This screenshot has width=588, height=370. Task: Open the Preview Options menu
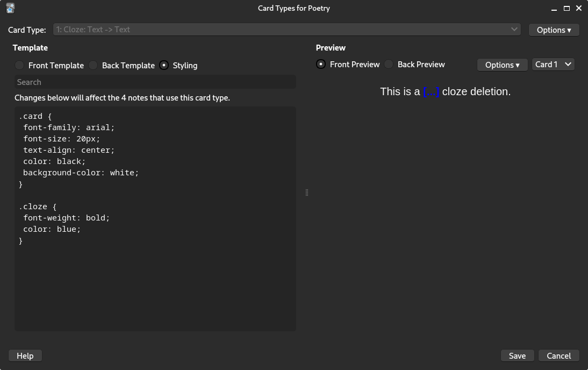click(502, 65)
